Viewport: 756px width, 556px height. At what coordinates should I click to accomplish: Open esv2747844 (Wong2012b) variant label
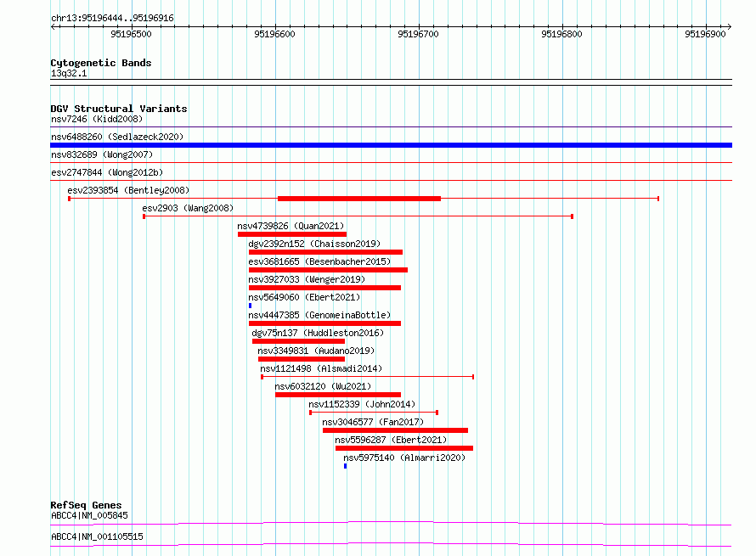click(107, 172)
